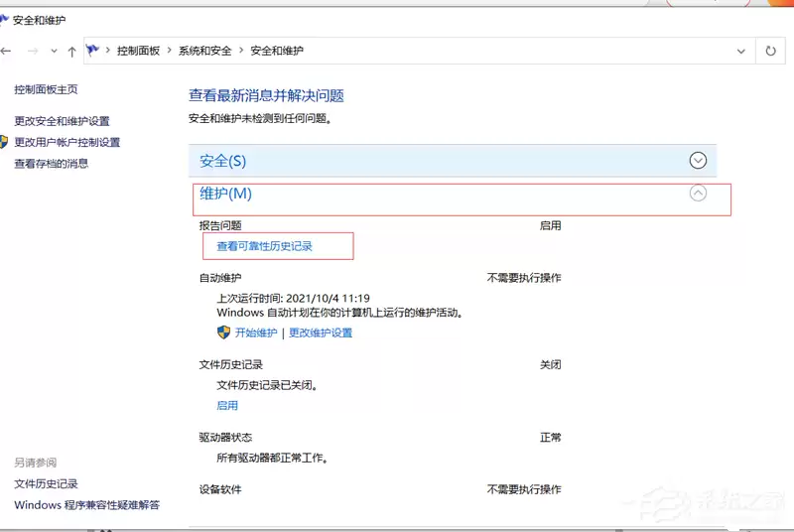Click 报告问题 label
Viewport: 794px width, 532px height.
220,225
